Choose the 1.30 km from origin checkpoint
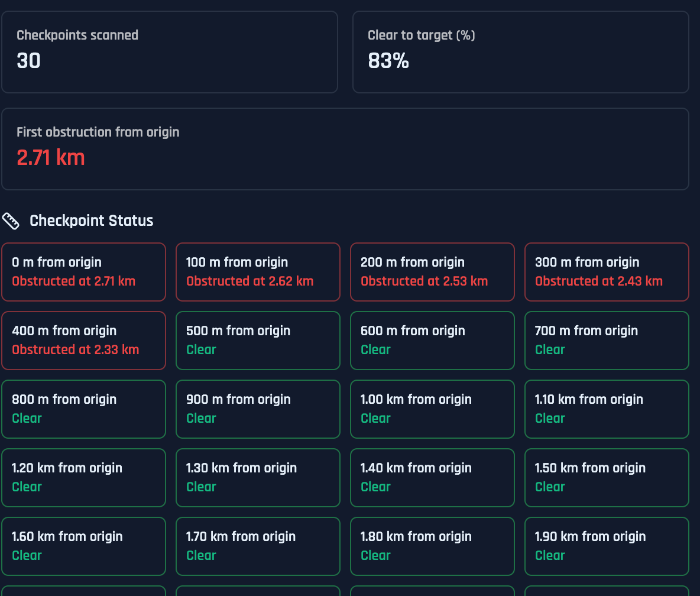The height and width of the screenshot is (596, 700). [x=258, y=478]
